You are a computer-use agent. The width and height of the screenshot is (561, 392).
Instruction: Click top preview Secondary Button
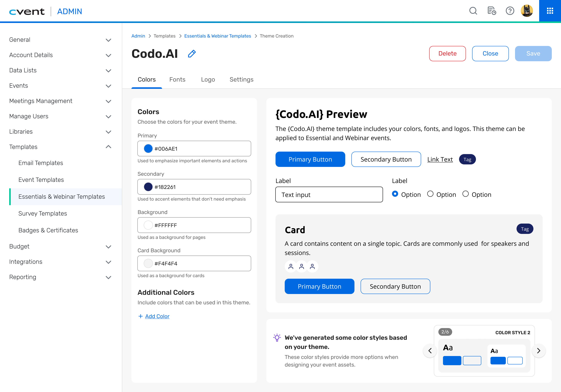tap(386, 159)
